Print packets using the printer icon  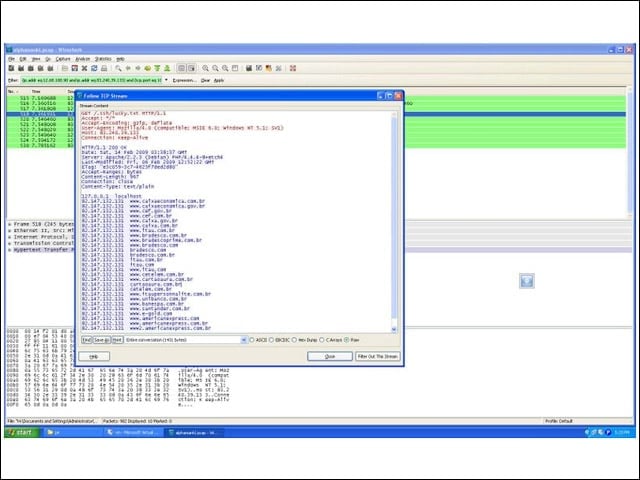click(x=104, y=68)
